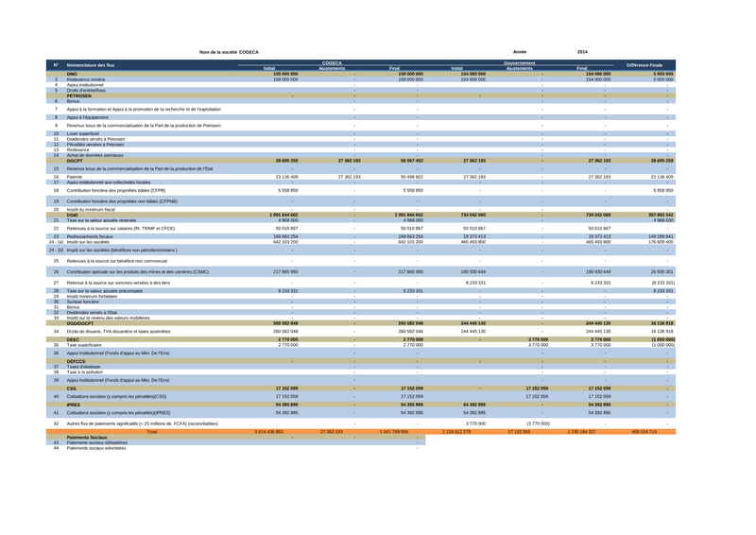Click the COGECA column group header
Screen dimensions: 756x535
pos(331,63)
